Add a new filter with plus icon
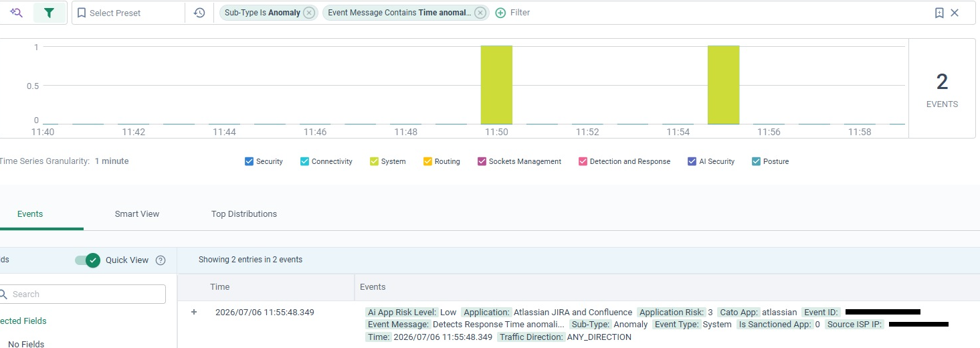This screenshot has height=348, width=980. pyautogui.click(x=500, y=13)
